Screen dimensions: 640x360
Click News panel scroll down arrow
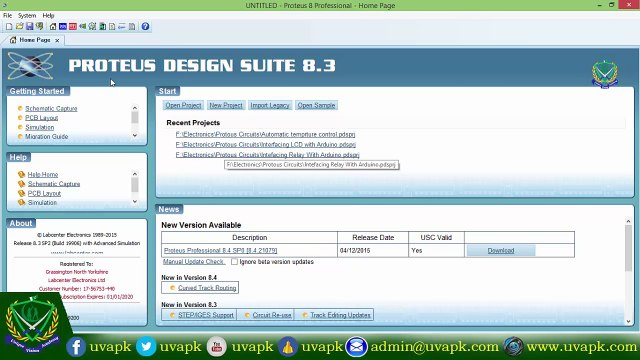coord(628,321)
